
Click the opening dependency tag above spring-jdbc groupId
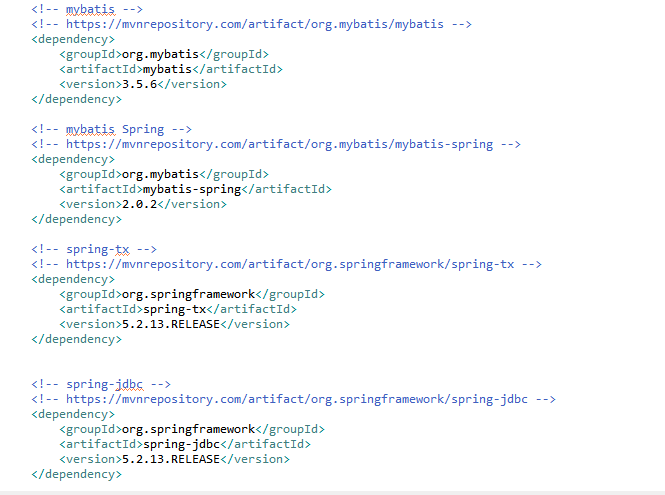(73, 414)
